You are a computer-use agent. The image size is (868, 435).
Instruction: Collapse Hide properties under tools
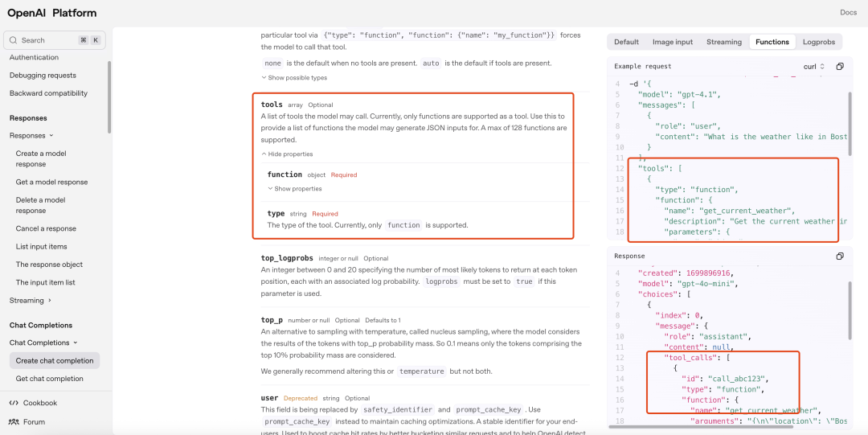point(287,154)
